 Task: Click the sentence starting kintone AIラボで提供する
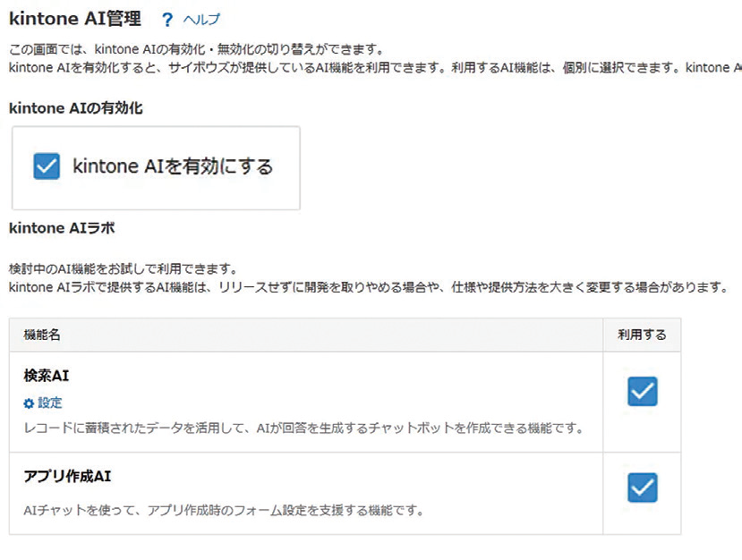click(x=368, y=287)
